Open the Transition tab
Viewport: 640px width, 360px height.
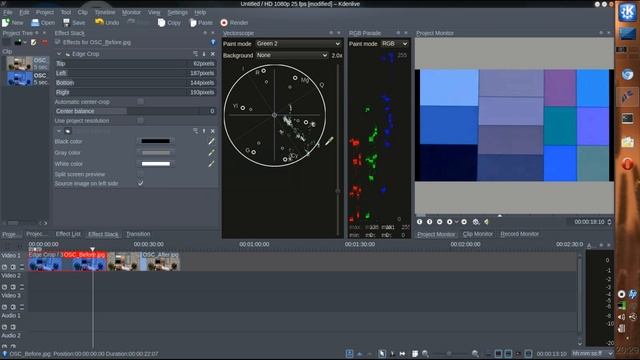point(138,234)
